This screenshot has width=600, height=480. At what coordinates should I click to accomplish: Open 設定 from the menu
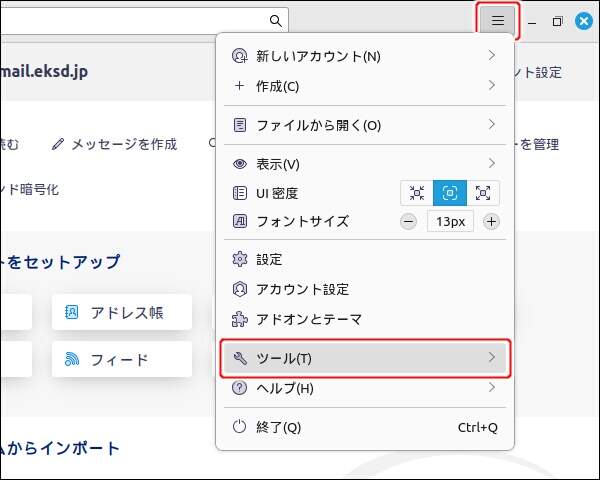365,259
